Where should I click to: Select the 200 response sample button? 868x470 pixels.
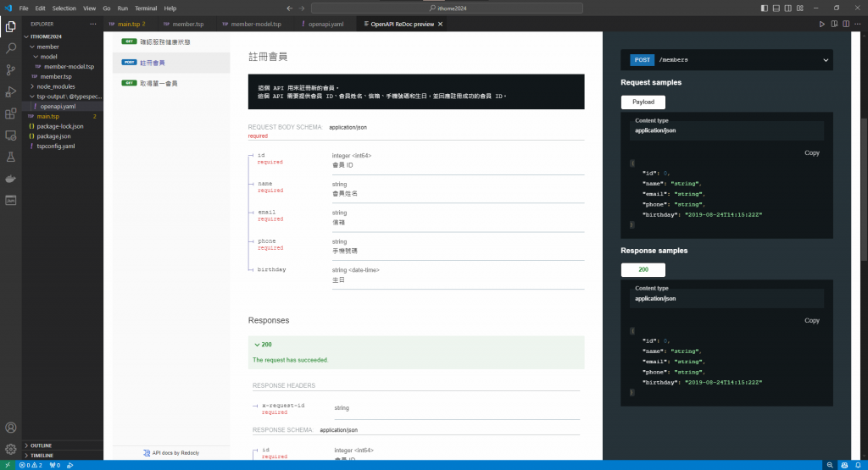[x=643, y=270]
